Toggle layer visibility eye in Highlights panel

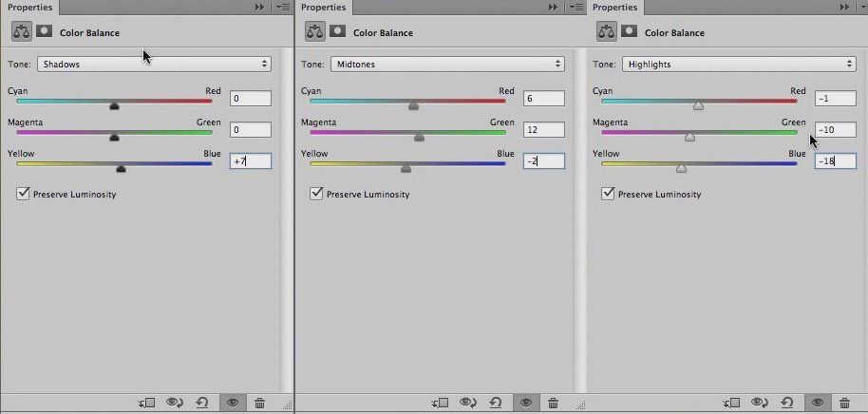(818, 403)
